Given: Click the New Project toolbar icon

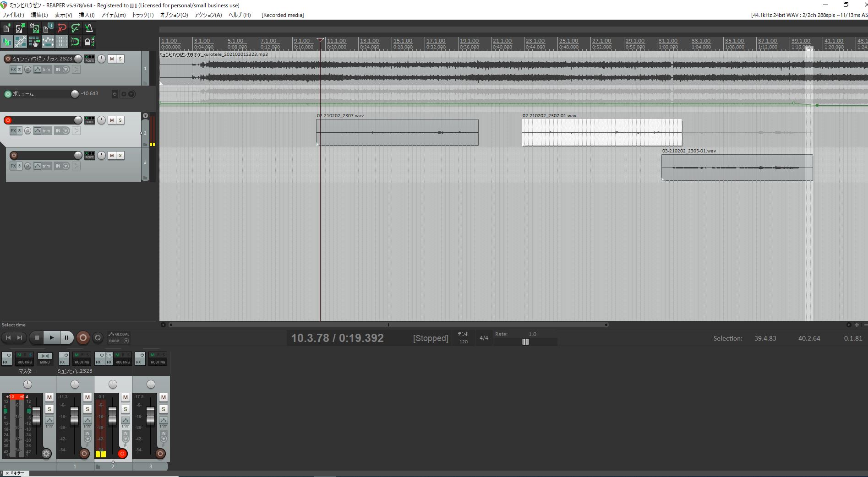Looking at the screenshot, I should 7,28.
